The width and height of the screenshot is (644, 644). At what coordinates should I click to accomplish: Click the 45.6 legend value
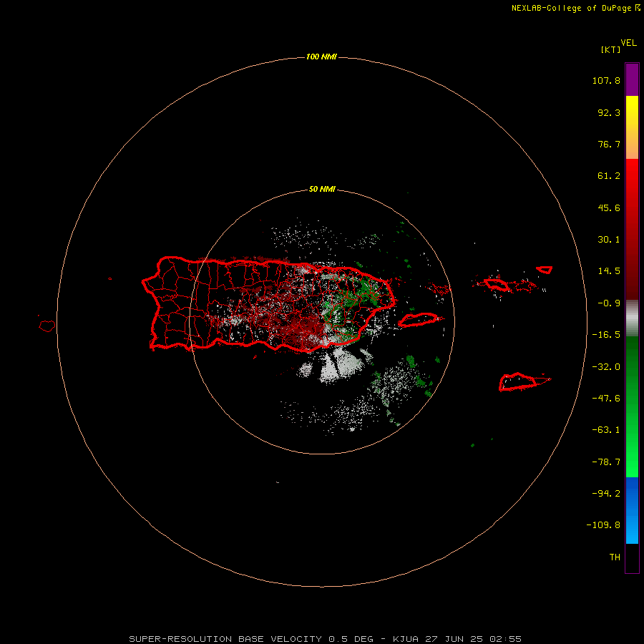point(609,208)
